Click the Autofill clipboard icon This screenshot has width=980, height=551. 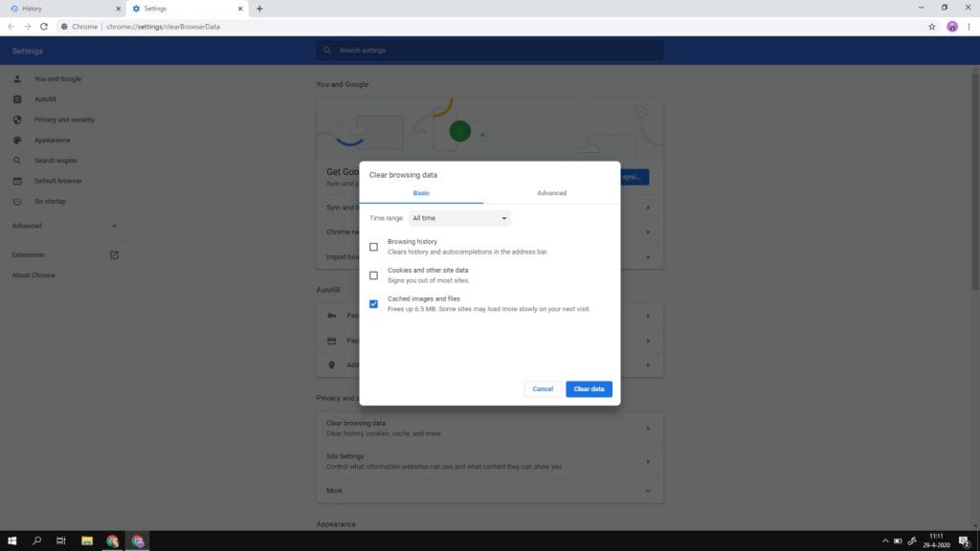pos(17,99)
